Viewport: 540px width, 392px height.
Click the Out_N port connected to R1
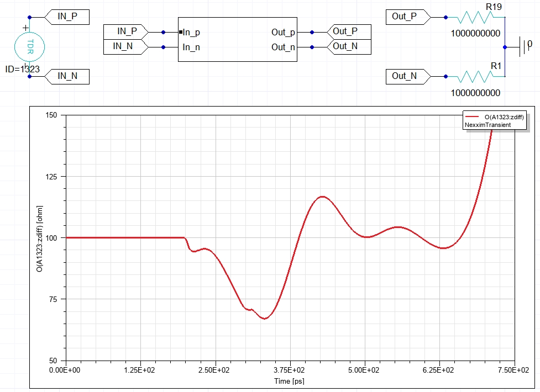point(406,76)
